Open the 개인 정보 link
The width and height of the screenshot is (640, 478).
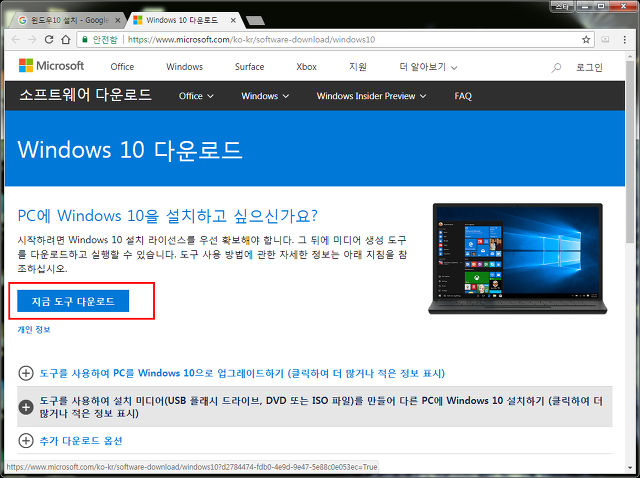pos(34,329)
